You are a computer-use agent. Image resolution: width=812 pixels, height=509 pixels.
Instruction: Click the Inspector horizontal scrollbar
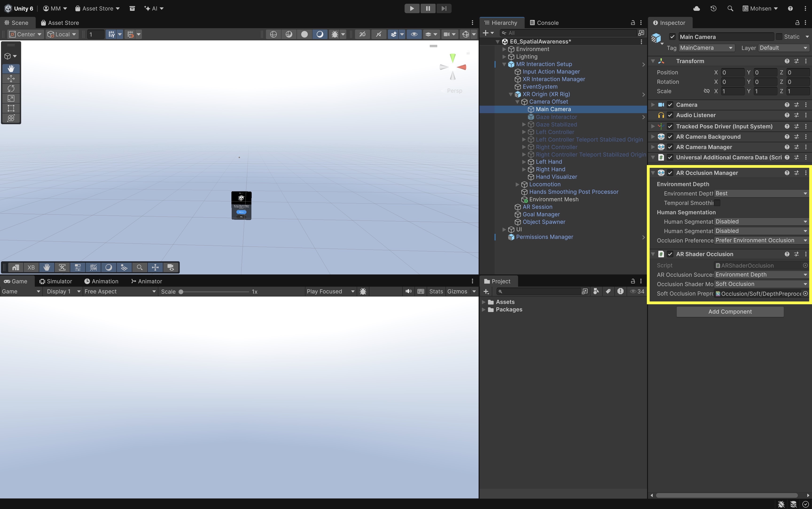click(x=726, y=495)
